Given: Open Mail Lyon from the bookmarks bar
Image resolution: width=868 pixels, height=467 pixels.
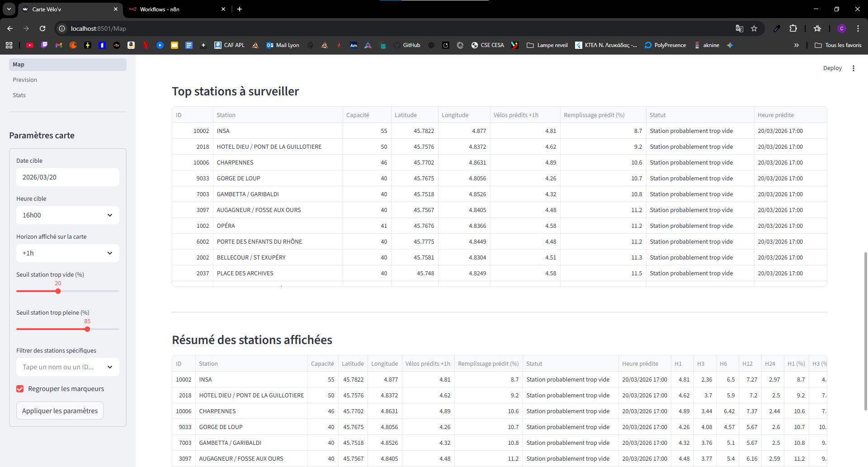Looking at the screenshot, I should (283, 45).
